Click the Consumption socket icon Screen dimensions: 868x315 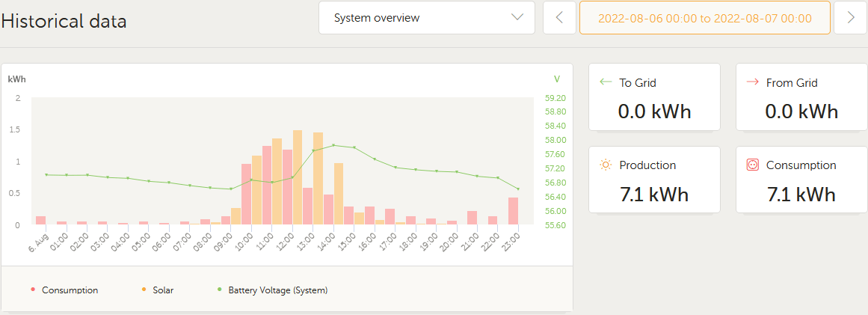tap(753, 165)
